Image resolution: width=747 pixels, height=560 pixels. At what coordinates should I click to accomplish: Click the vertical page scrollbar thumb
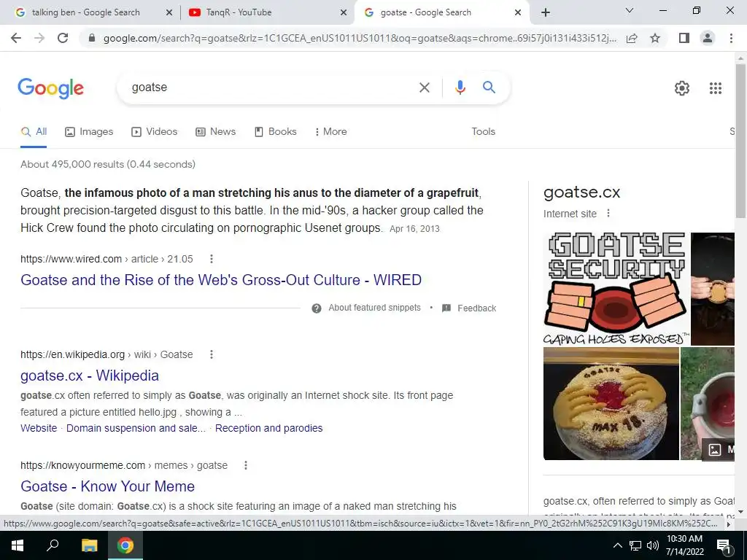[x=740, y=141]
